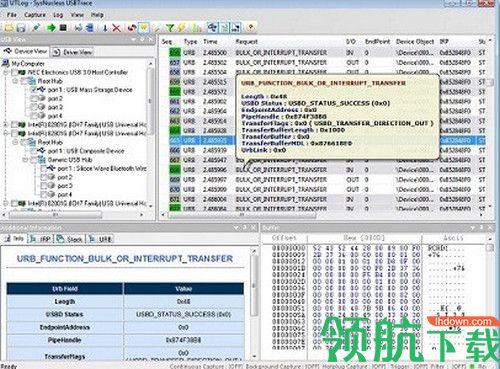The width and height of the screenshot is (500, 369).
Task: Stop capture with the black square icon
Action: pyautogui.click(x=63, y=28)
